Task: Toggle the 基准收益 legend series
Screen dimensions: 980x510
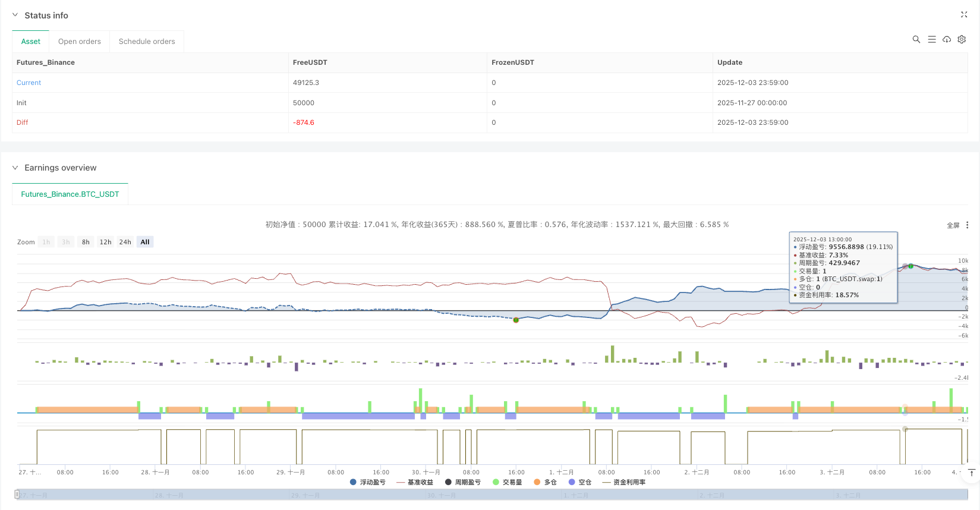Action: click(415, 482)
